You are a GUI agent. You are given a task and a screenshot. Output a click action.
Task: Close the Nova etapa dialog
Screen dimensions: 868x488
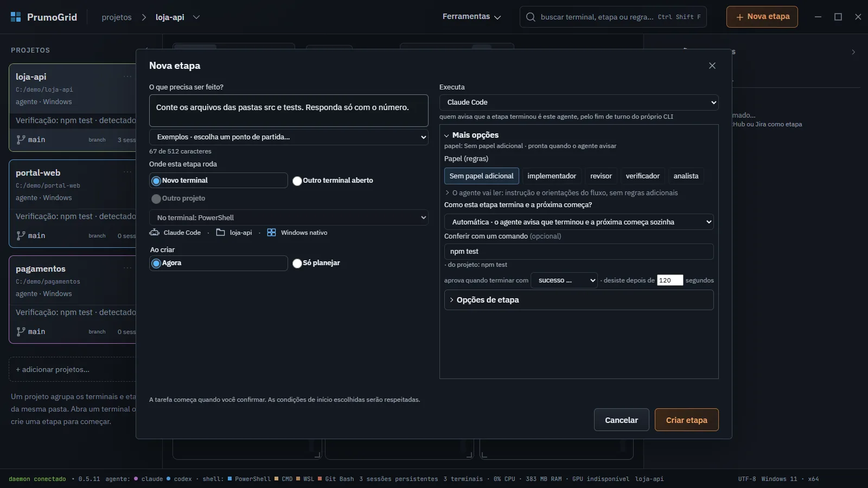pyautogui.click(x=712, y=66)
